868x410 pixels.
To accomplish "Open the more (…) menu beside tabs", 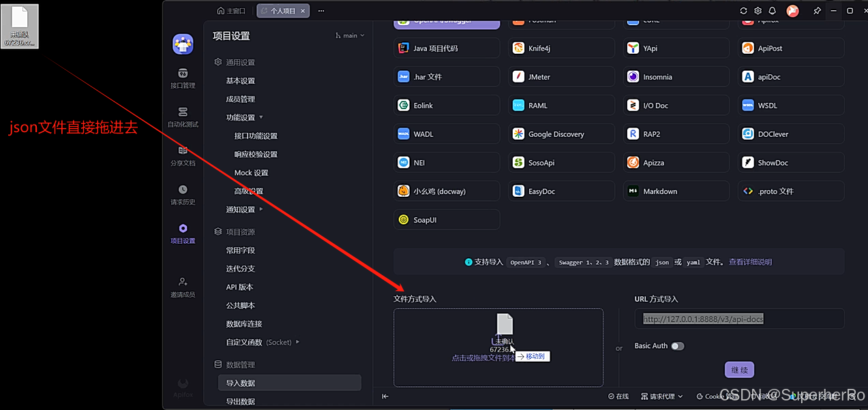I will (321, 11).
